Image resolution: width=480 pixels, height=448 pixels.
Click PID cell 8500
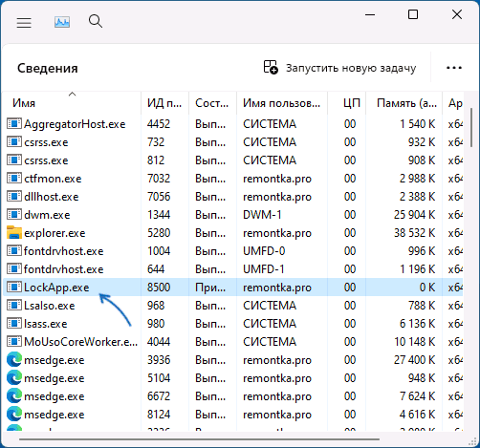(x=159, y=288)
